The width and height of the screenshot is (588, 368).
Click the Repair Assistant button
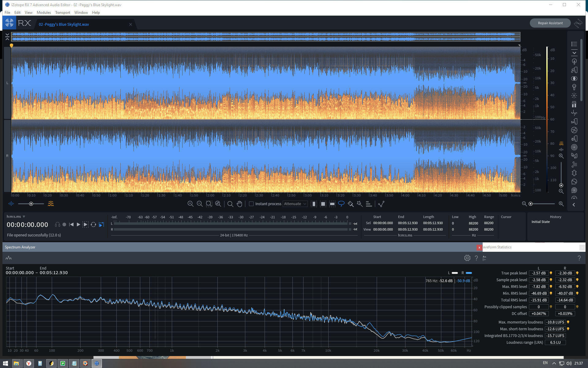click(x=550, y=23)
